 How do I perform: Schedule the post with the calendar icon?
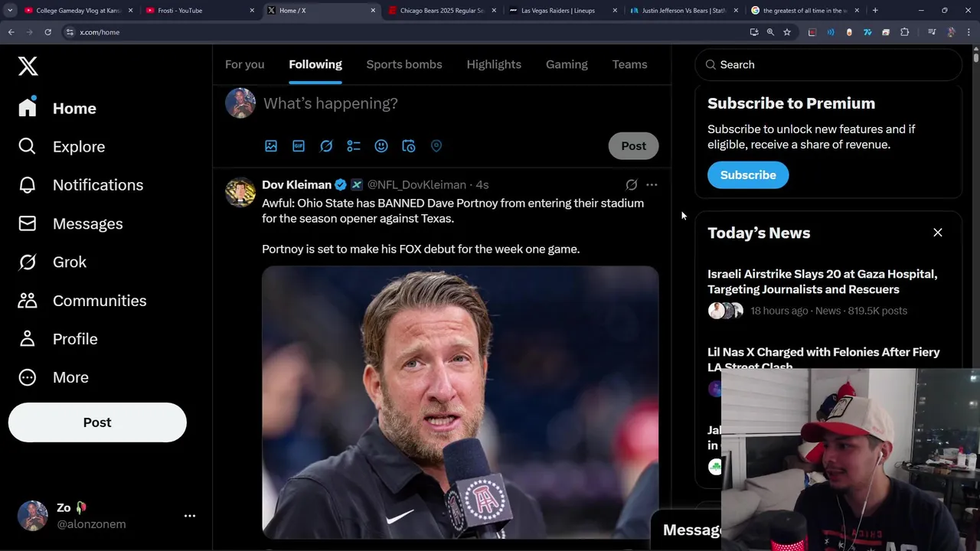coord(409,146)
